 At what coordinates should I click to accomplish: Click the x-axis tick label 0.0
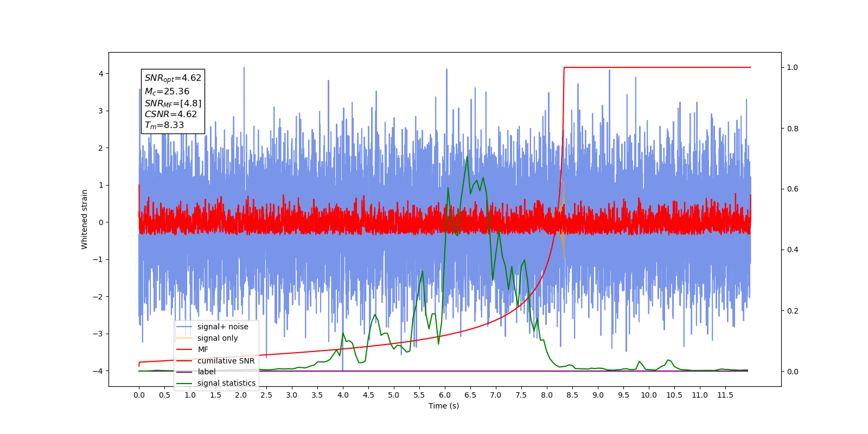click(x=139, y=395)
